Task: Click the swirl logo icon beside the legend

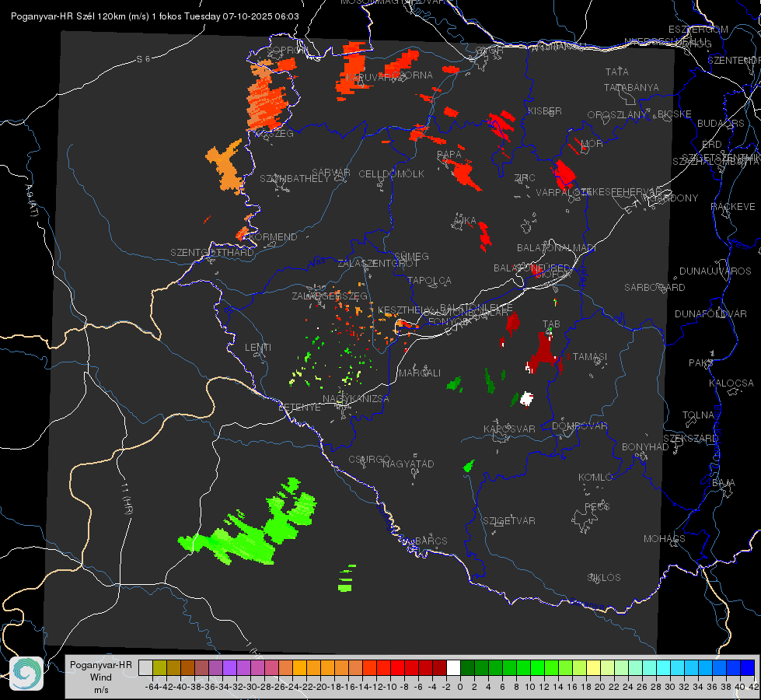Action: point(26,674)
